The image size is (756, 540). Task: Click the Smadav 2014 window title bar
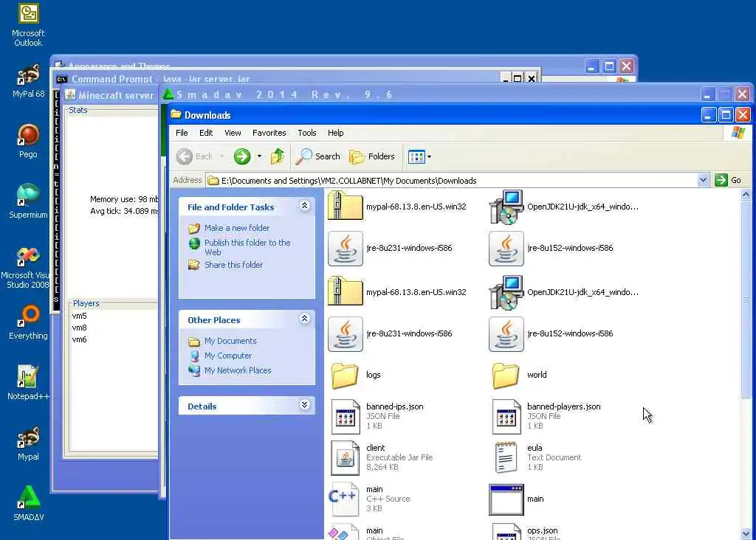tap(434, 94)
